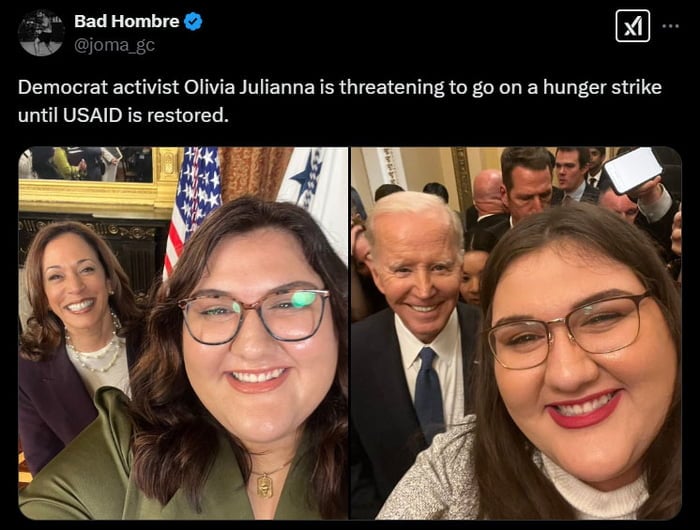Click the pearl necklace in left photo
Image resolution: width=700 pixels, height=530 pixels.
(95, 348)
